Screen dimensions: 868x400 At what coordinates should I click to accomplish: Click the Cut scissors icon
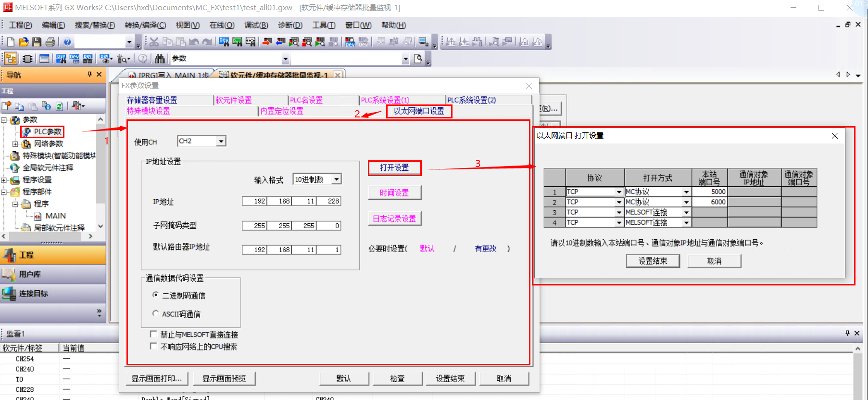154,42
